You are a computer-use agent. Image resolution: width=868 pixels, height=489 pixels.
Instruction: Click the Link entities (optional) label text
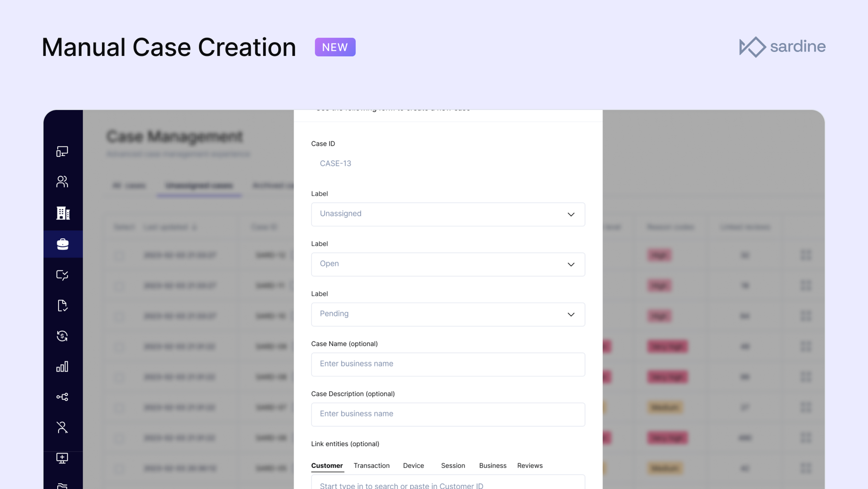click(x=345, y=444)
